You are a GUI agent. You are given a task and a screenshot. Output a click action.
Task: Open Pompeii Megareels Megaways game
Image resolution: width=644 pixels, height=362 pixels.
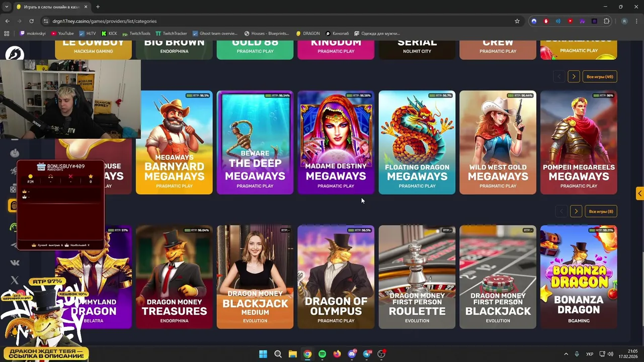click(579, 142)
